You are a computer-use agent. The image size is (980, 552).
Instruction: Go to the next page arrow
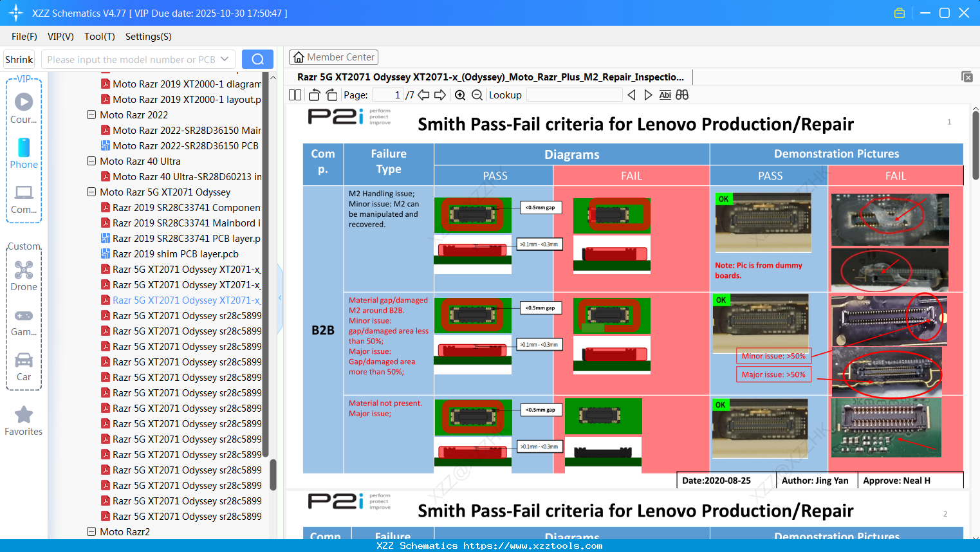pos(440,95)
